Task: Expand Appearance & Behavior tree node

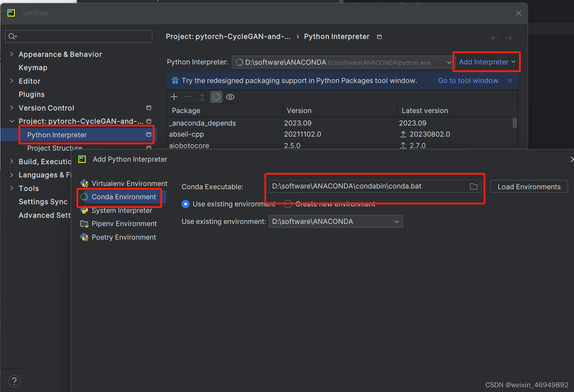Action: (x=11, y=54)
